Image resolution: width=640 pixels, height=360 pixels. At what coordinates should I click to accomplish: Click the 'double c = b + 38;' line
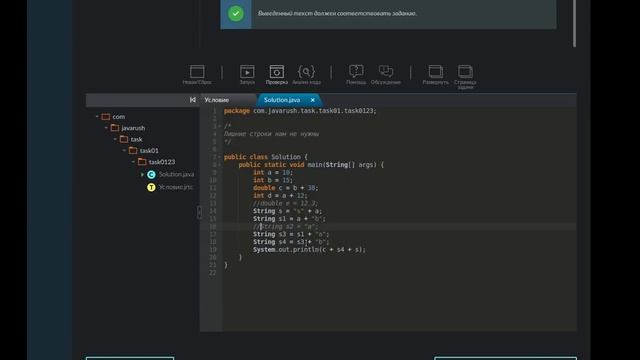pyautogui.click(x=285, y=188)
